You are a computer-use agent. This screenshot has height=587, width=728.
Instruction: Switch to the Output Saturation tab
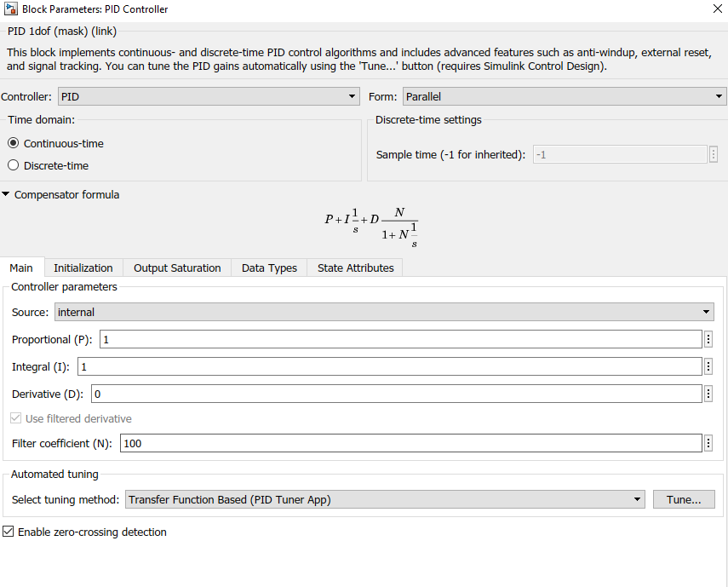[x=176, y=267]
